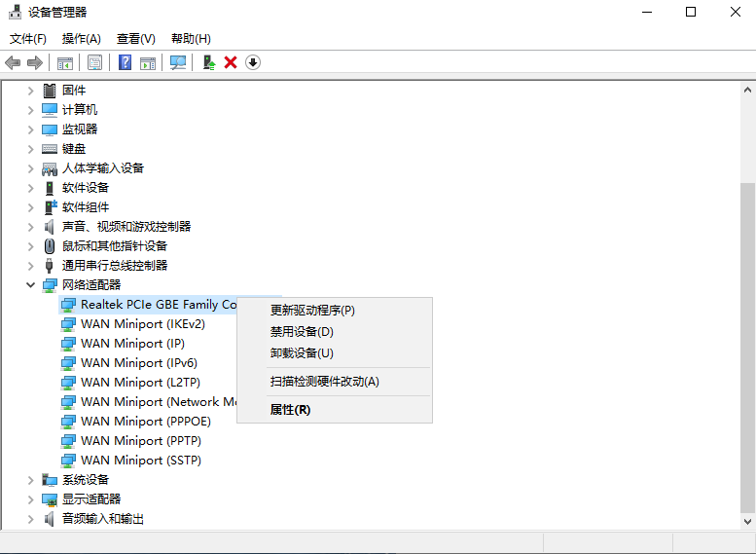
Task: Open the 操作(A) menu
Action: pos(81,39)
